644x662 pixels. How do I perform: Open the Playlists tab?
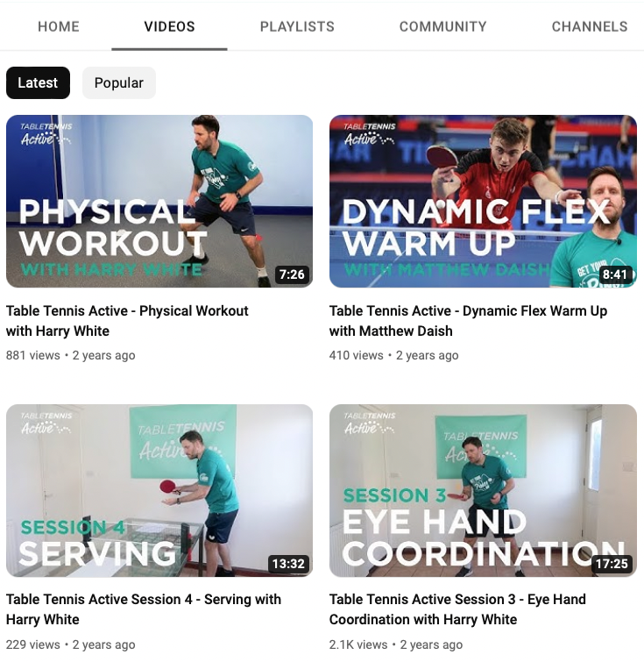(x=297, y=26)
